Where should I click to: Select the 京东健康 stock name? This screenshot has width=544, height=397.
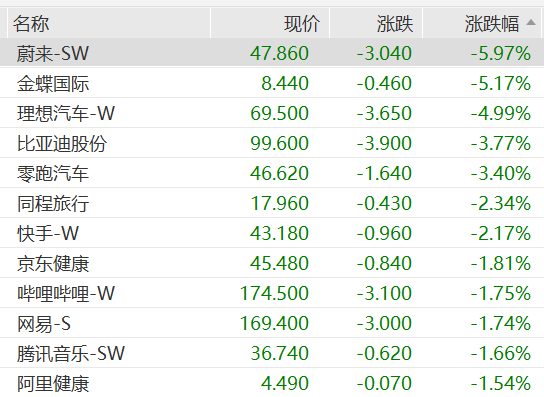tap(53, 263)
